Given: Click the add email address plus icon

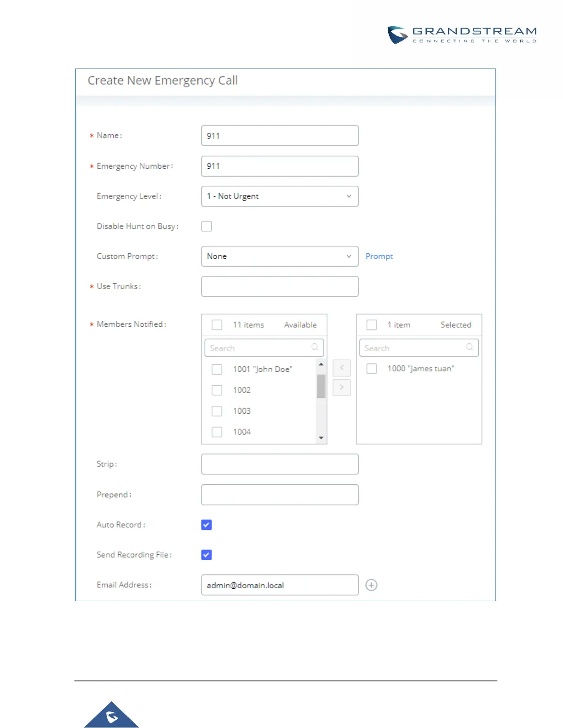Looking at the screenshot, I should 371,585.
